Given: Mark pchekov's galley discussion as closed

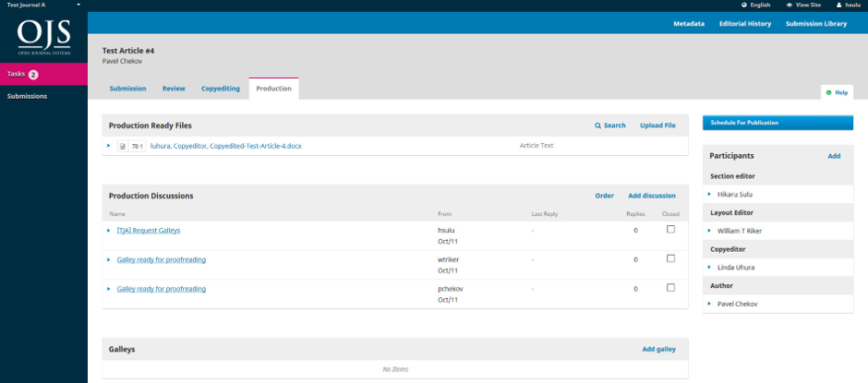Looking at the screenshot, I should click(670, 287).
